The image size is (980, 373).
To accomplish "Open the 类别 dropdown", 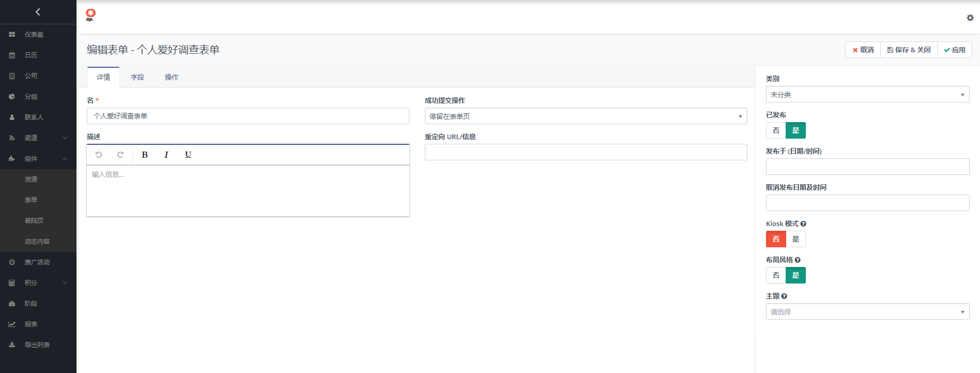I will click(x=867, y=95).
